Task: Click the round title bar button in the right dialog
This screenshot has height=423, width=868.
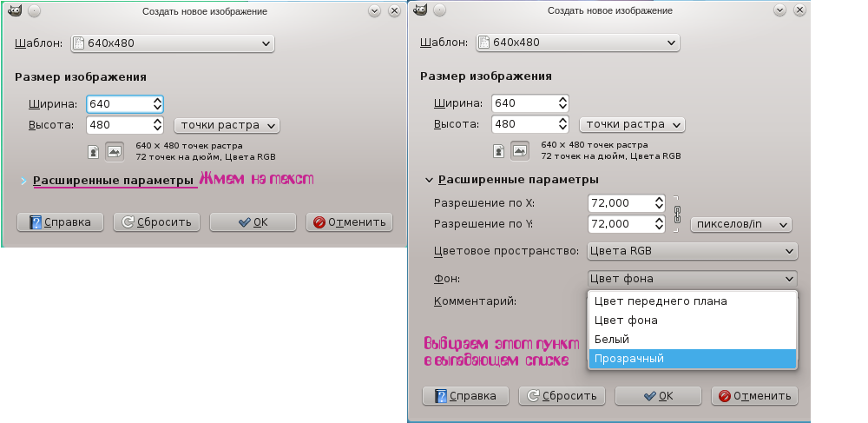Action: (439, 10)
